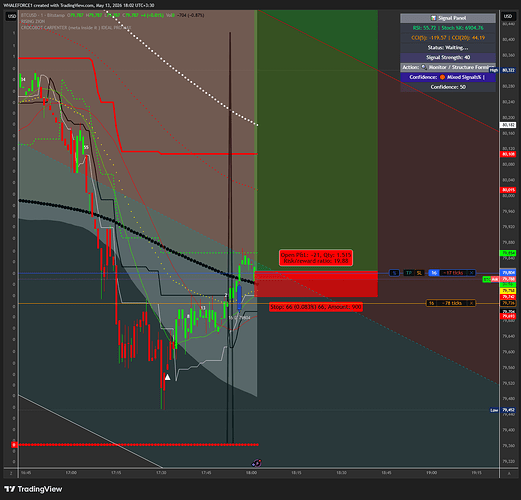Click the red 80,015 price label
Viewport: 521px width, 500px height.
[508, 190]
